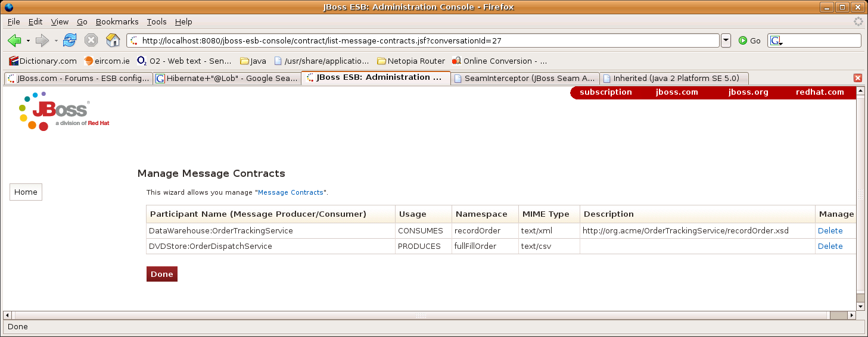The image size is (868, 337).
Task: Click the PRODUCES usage cell
Action: (x=424, y=246)
